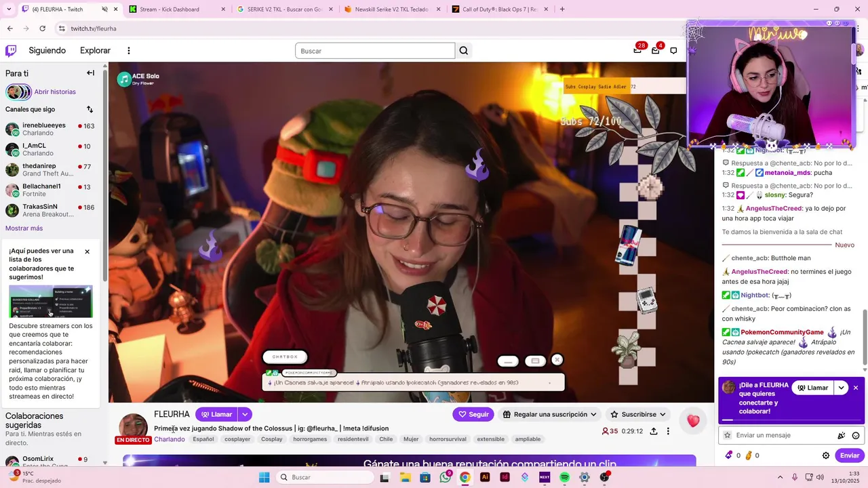
Task: Close the collaborator suggestions popup
Action: coord(87,251)
